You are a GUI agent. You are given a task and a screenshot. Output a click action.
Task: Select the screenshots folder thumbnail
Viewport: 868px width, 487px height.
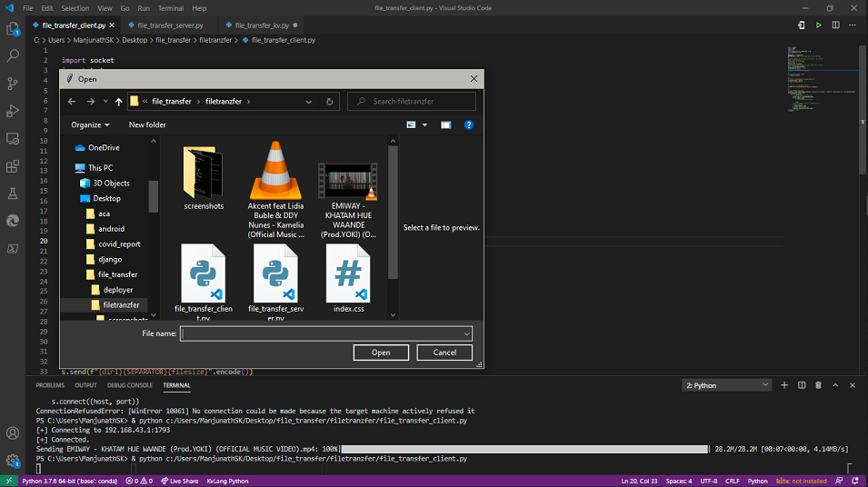(x=204, y=173)
